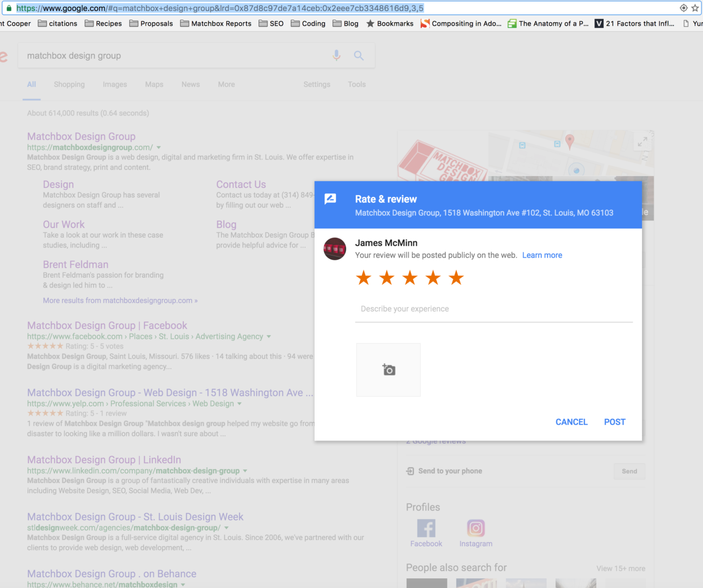Open Matchbox Design Group | LinkedIn result
Viewport: 703px width, 588px height.
[104, 460]
